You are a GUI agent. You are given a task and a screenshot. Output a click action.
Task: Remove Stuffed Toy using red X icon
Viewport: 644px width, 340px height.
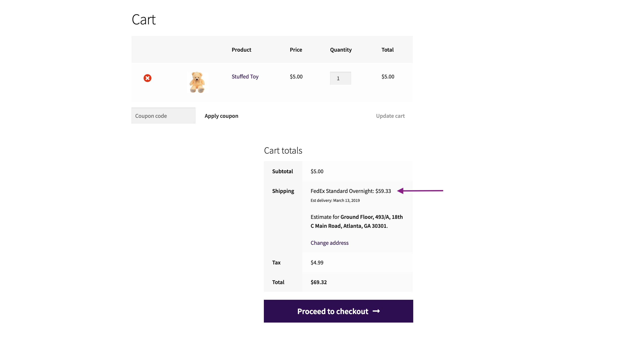click(x=148, y=78)
